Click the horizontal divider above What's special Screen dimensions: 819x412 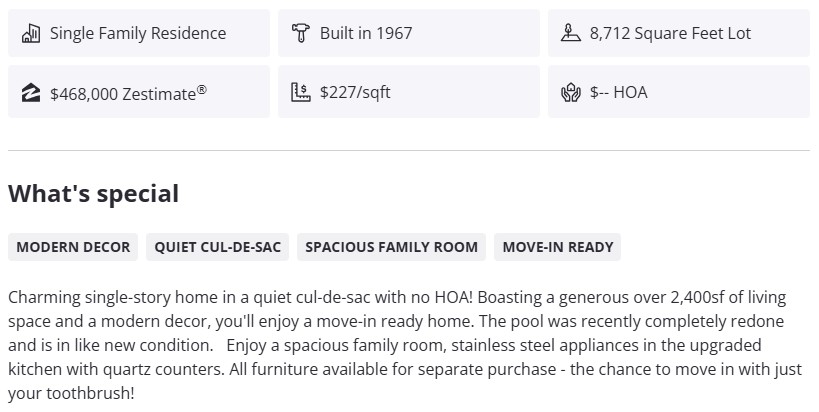(x=409, y=151)
